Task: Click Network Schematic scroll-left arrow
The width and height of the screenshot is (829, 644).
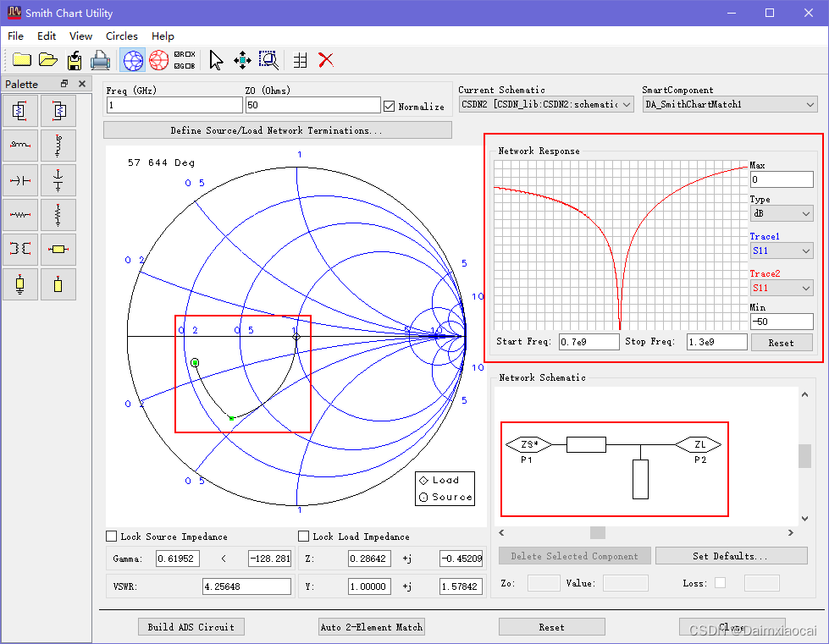Action: tap(502, 532)
